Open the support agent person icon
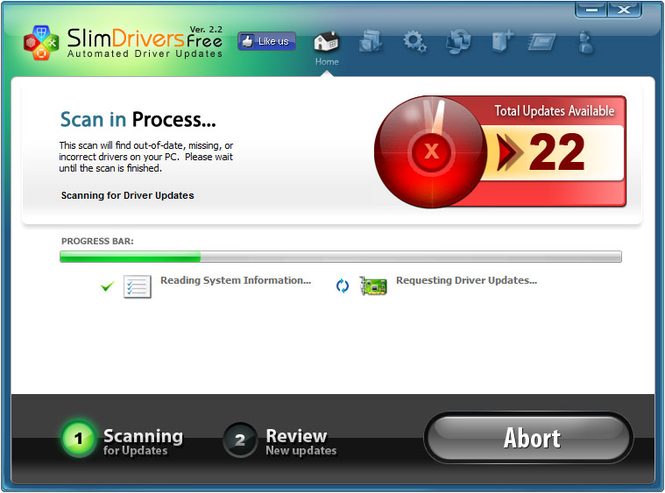The height and width of the screenshot is (493, 665). 586,42
